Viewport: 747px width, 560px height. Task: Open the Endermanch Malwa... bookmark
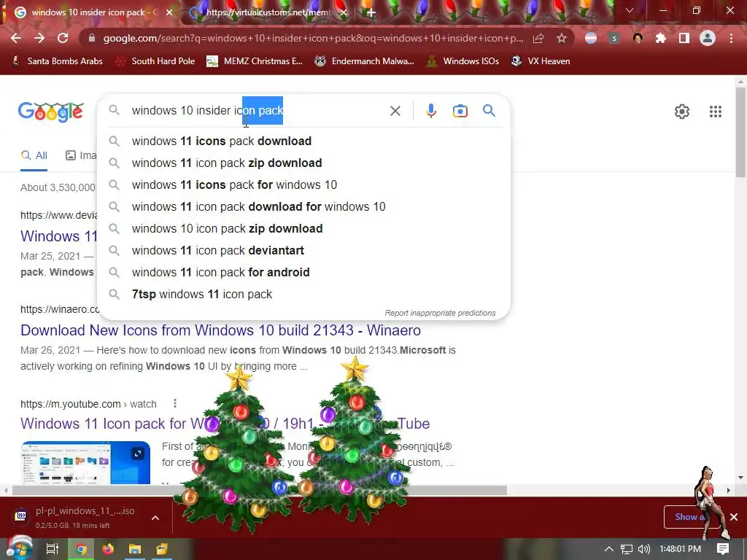click(365, 61)
